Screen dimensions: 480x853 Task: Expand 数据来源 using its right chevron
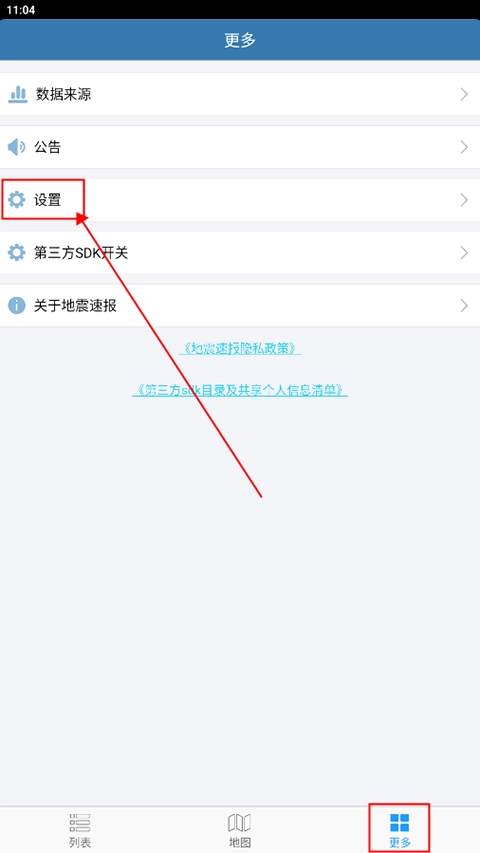464,94
